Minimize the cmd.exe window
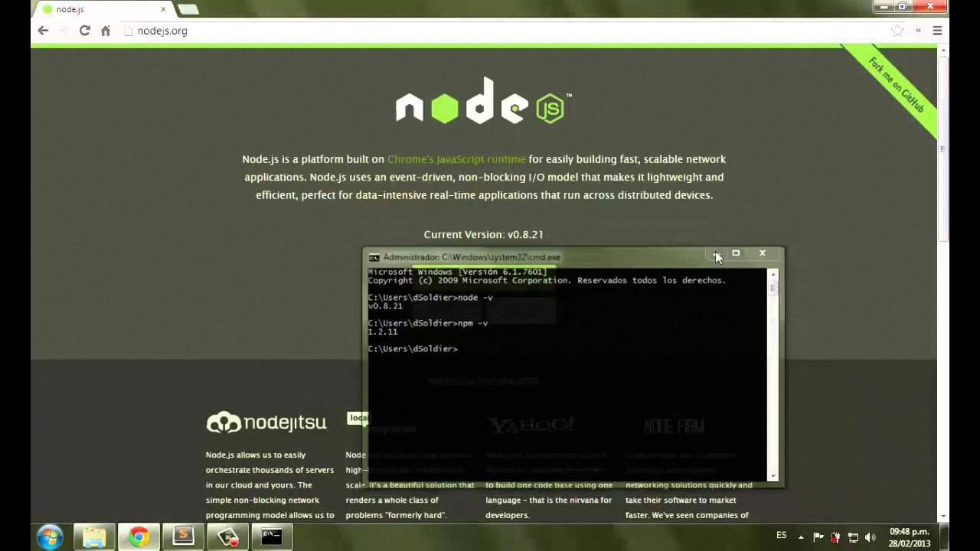 [x=715, y=253]
